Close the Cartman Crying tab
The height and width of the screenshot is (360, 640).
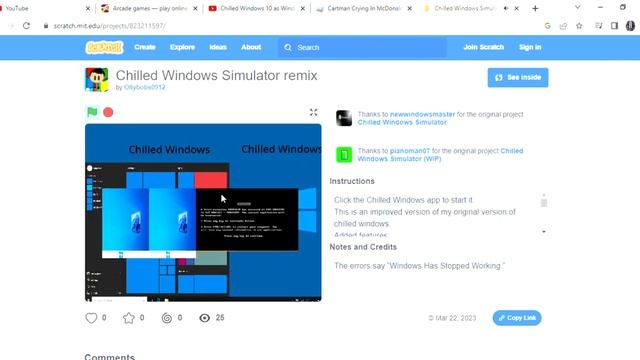409,8
